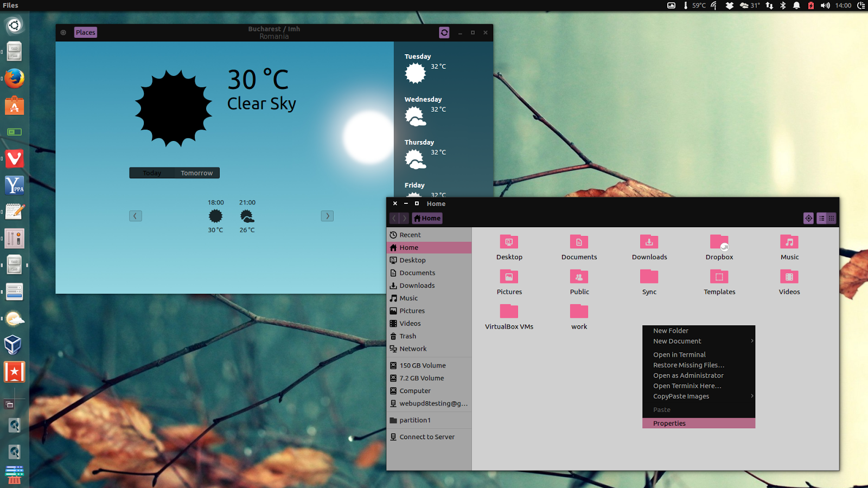Toggle the Places panel in the weather app

click(85, 32)
